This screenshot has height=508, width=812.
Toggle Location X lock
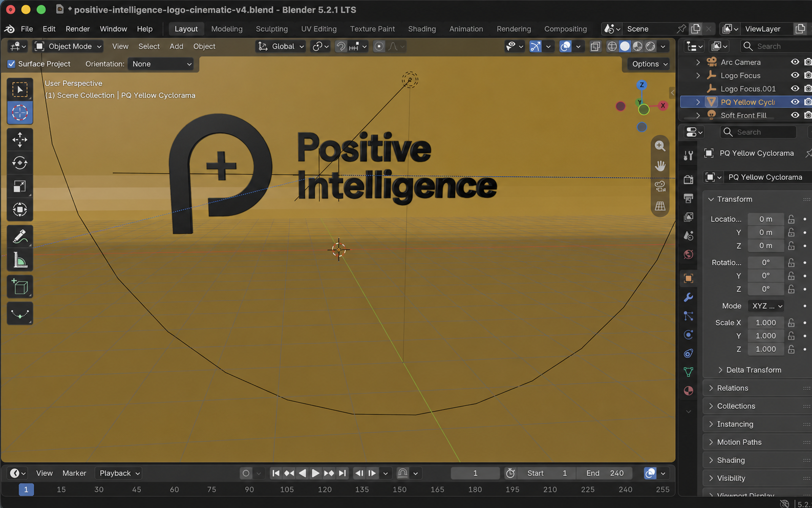(792, 219)
